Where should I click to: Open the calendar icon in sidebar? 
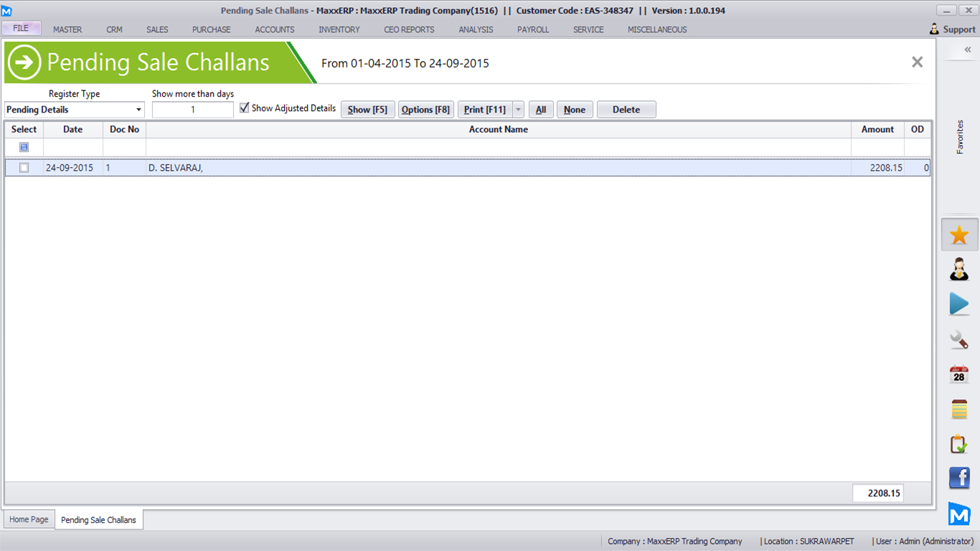tap(959, 374)
